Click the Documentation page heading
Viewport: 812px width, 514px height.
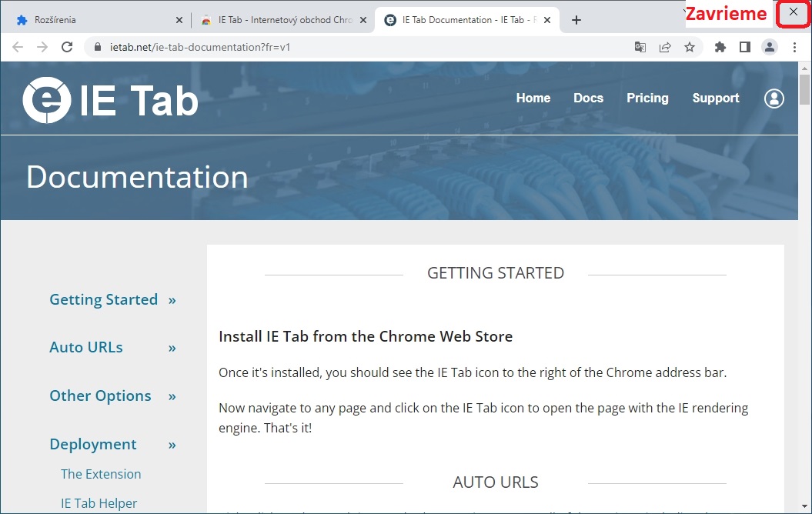point(137,177)
